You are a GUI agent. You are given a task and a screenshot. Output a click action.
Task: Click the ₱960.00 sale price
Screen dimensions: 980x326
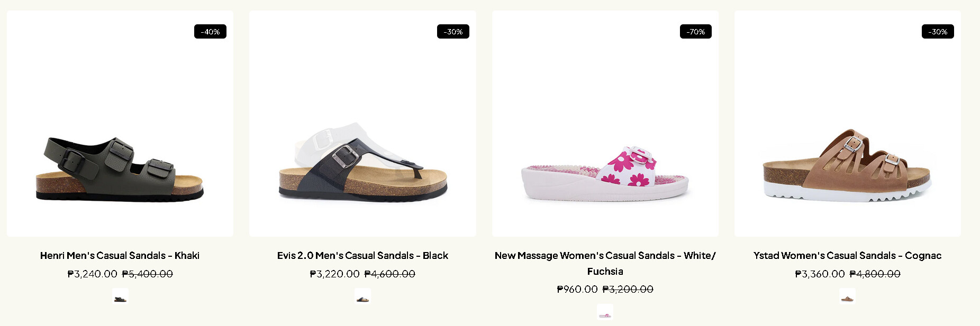(577, 290)
